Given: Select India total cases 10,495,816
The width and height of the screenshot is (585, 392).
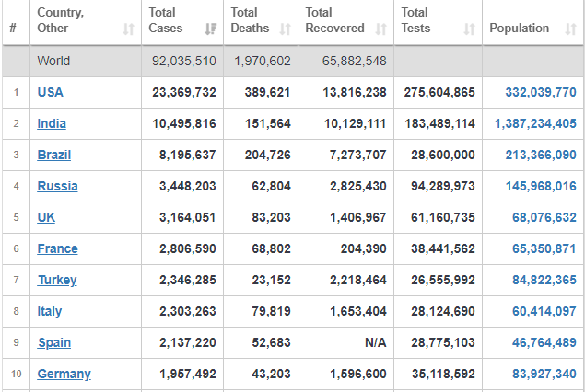Looking at the screenshot, I should pyautogui.click(x=184, y=123).
